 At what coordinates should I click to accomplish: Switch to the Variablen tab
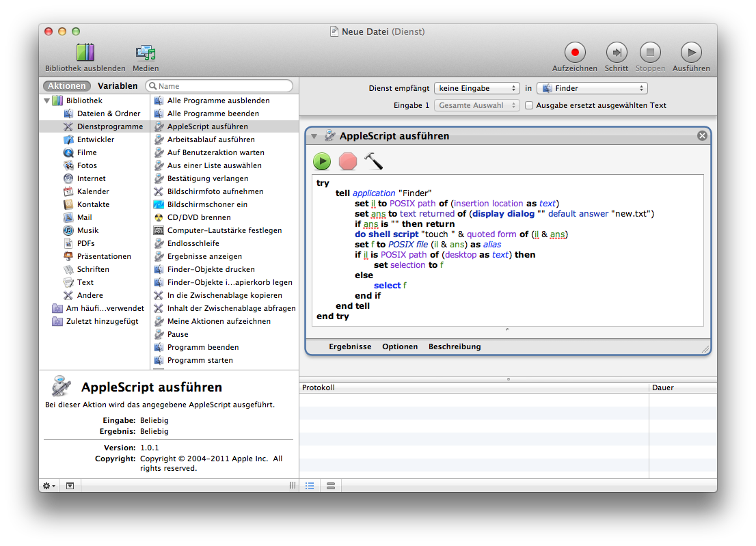[x=118, y=86]
